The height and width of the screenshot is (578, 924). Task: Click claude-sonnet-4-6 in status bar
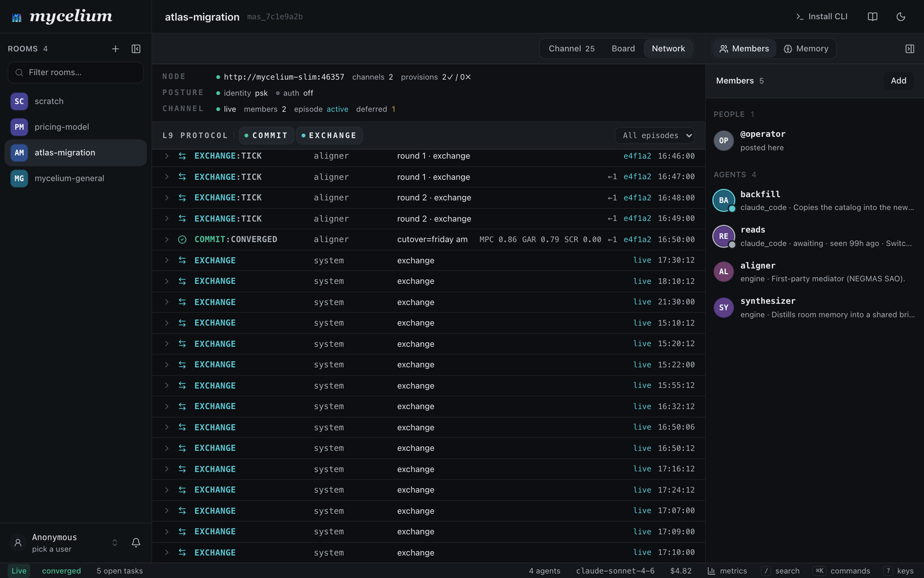[x=615, y=571]
